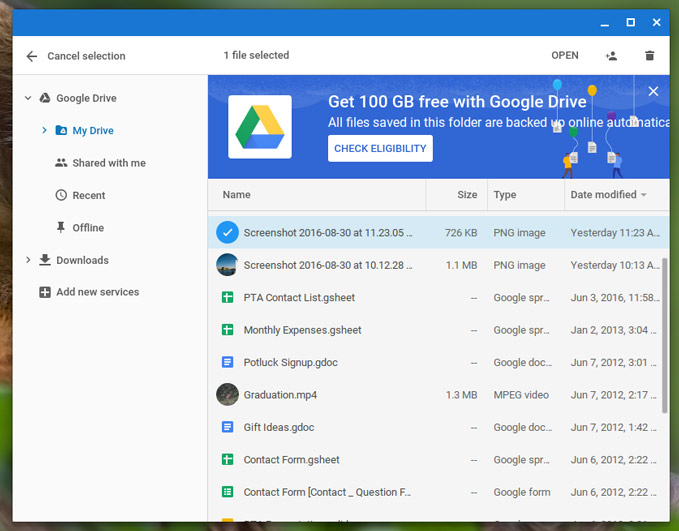Click the Yesterday 10:13 date cell
Viewport: 679px width, 531px height.
pos(615,265)
